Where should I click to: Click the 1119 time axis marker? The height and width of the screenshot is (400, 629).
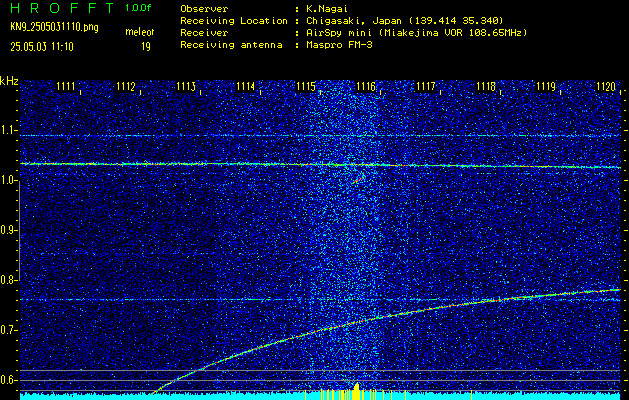546,86
